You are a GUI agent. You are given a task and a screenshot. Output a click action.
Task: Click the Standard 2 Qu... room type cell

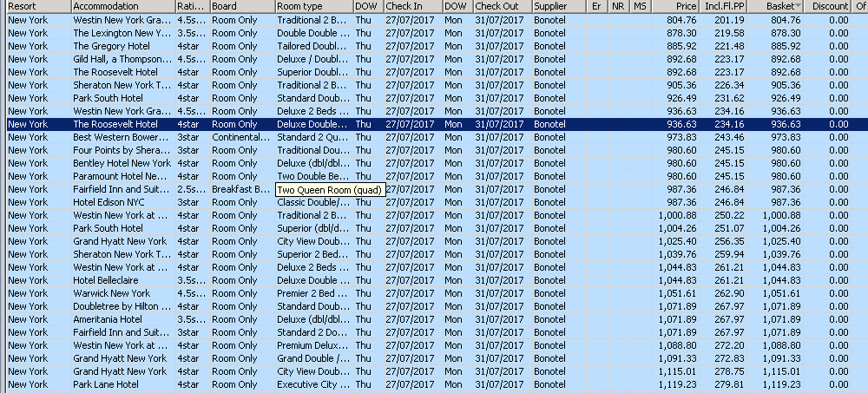(314, 137)
